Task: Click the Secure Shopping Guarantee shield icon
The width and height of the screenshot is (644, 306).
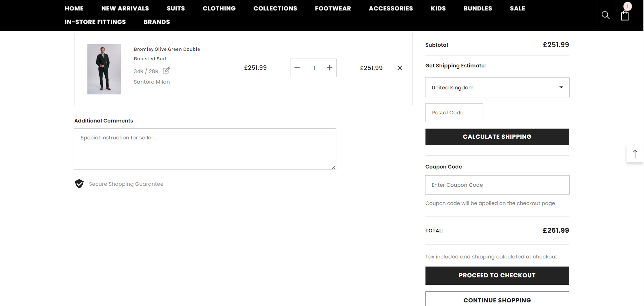Action: pyautogui.click(x=79, y=184)
